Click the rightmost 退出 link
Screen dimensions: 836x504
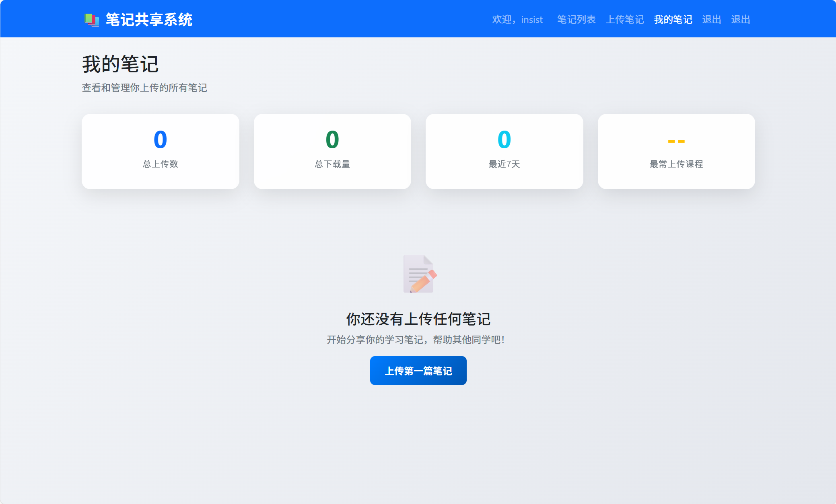740,20
